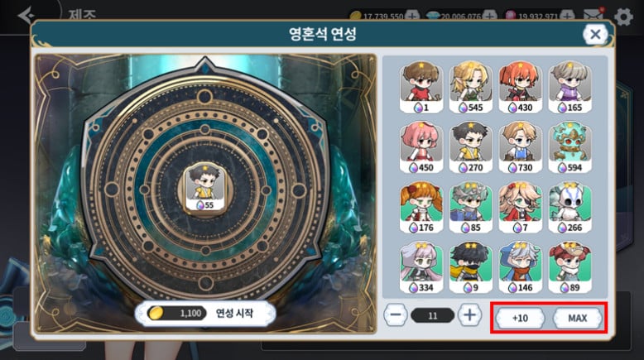Add ten with the +10 button
This screenshot has height=360, width=644.
(521, 318)
